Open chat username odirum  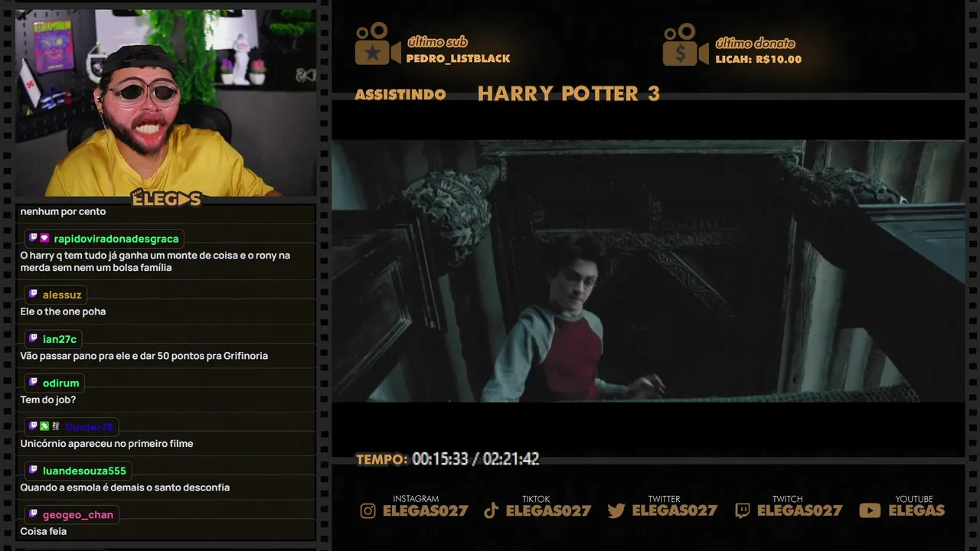61,383
